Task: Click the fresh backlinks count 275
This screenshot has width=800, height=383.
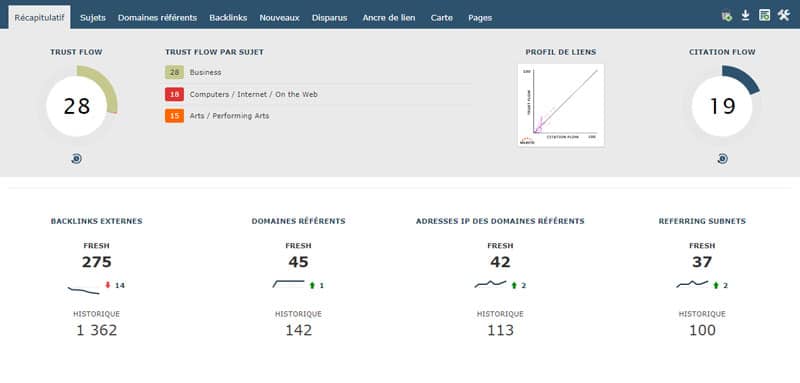Action: click(96, 262)
